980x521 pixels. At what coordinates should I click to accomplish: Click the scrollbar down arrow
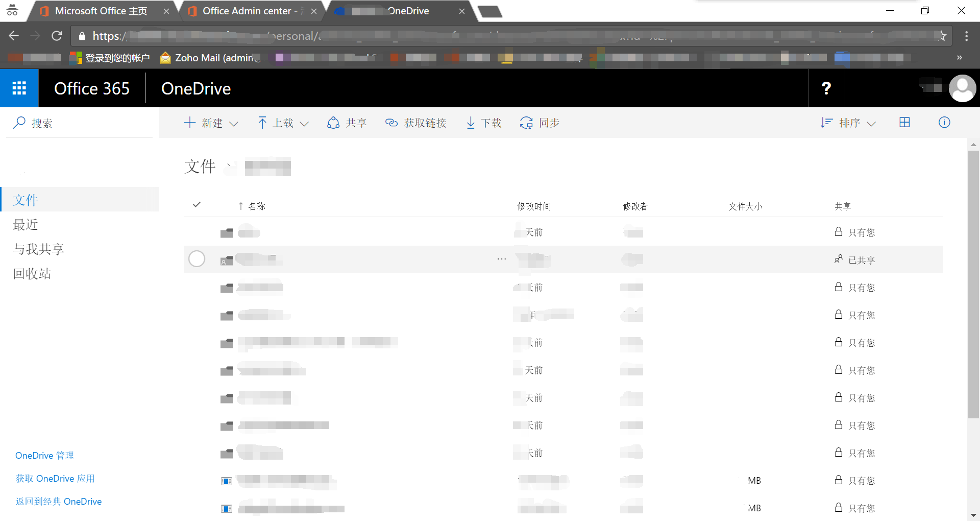coord(973,515)
